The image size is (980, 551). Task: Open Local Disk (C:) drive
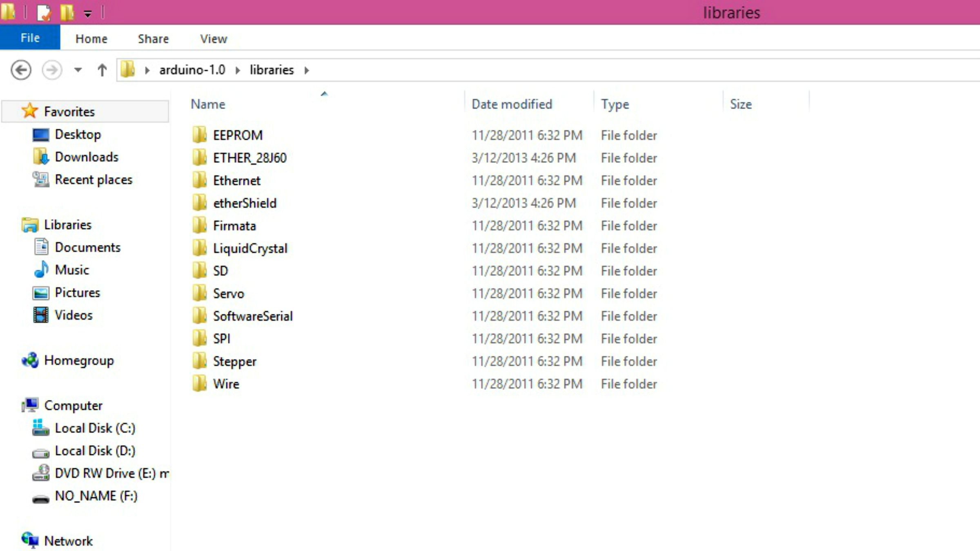(x=95, y=428)
